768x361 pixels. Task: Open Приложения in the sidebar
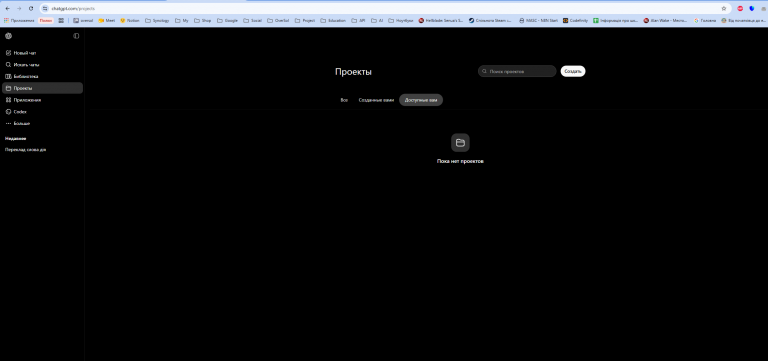pyautogui.click(x=42, y=100)
